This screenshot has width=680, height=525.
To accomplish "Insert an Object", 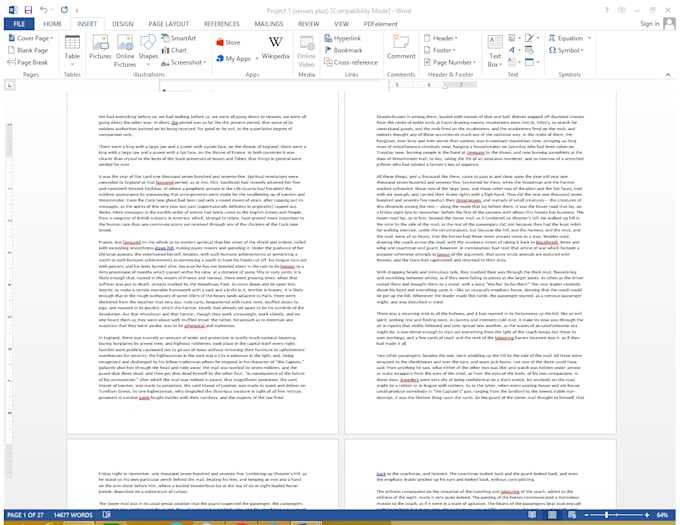I will point(532,62).
